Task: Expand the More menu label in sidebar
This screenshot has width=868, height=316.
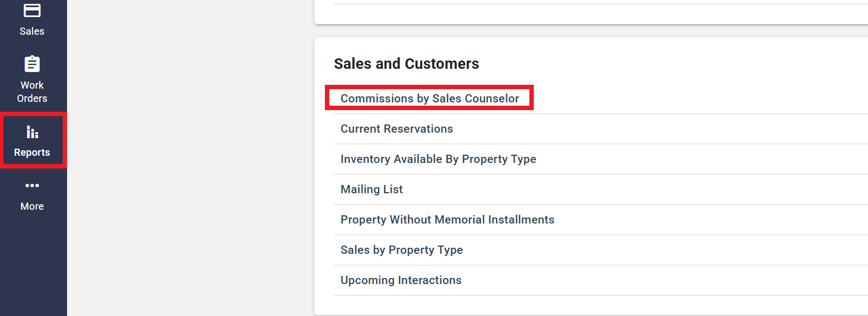Action: 32,206
